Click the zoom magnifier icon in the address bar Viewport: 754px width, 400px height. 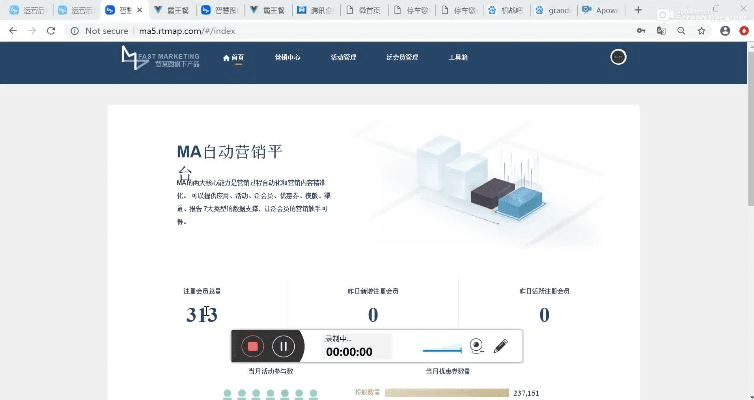click(681, 31)
